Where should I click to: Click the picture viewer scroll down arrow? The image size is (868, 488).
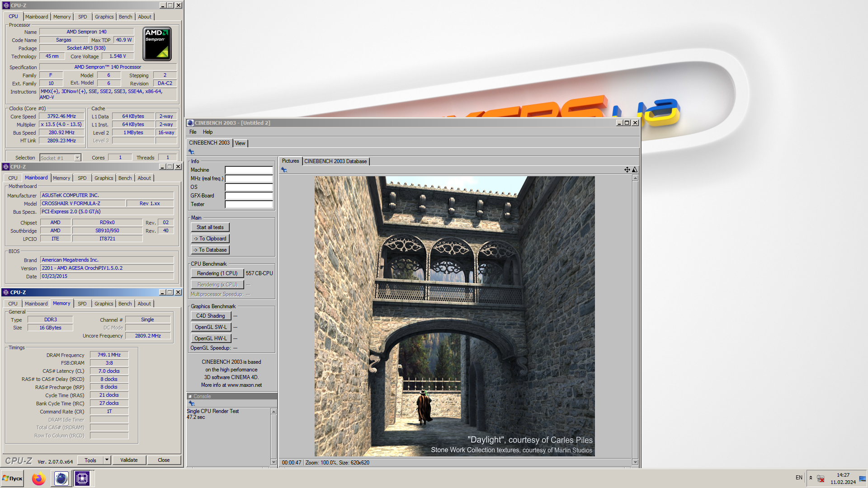point(635,462)
